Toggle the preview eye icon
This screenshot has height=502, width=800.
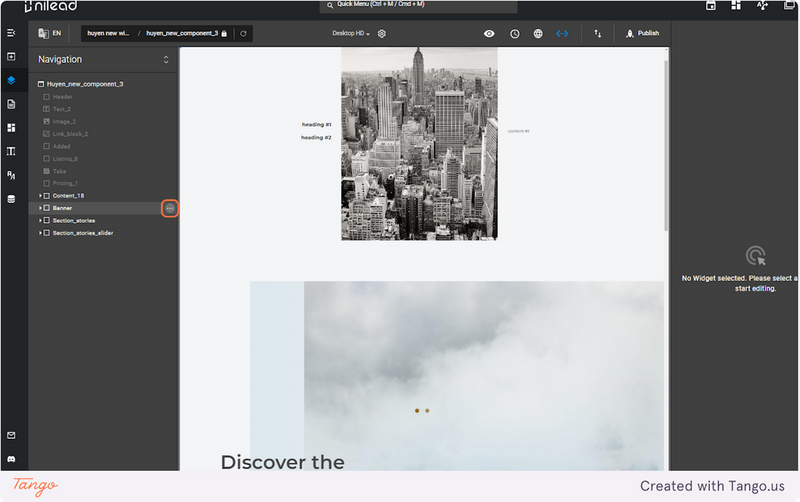pyautogui.click(x=489, y=34)
